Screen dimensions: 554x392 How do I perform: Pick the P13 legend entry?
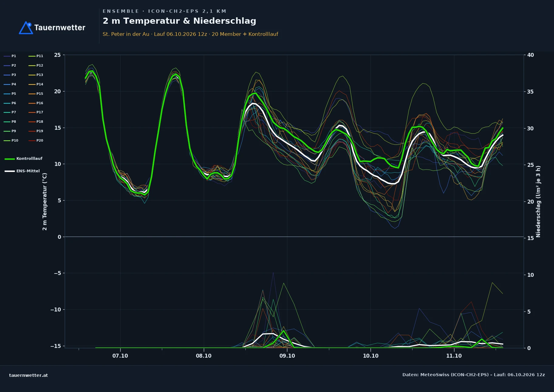click(36, 75)
